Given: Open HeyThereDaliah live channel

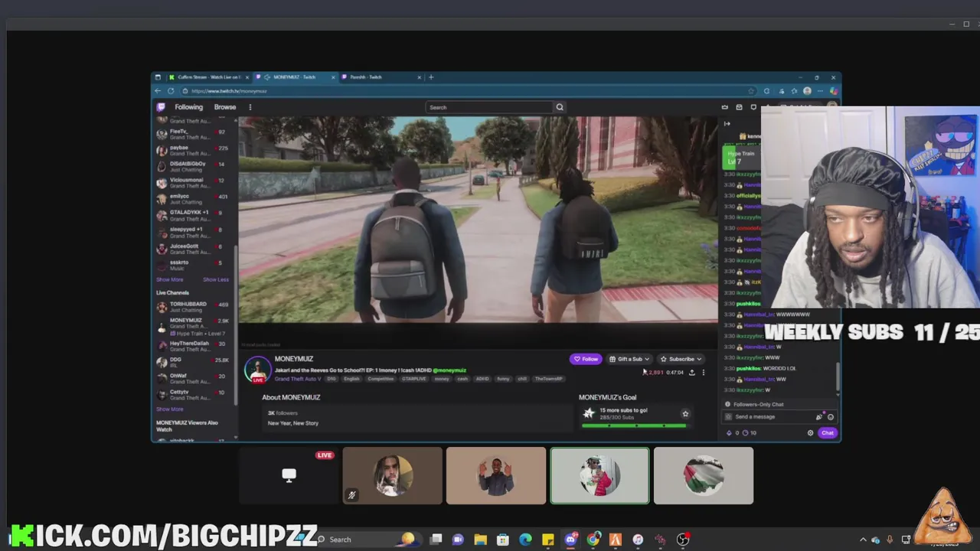Looking at the screenshot, I should tap(191, 346).
